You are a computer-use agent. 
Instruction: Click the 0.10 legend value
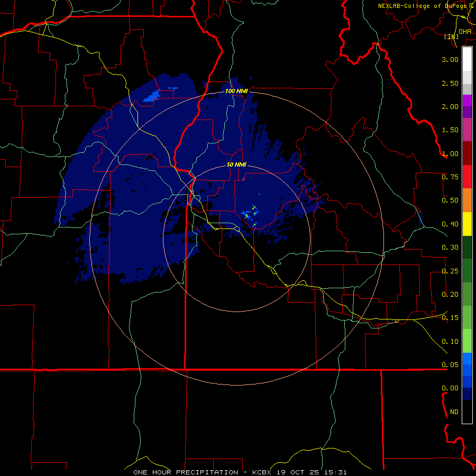click(x=450, y=342)
